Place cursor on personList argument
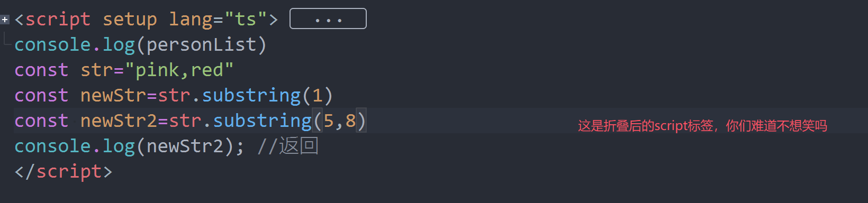868x203 pixels. pos(201,45)
